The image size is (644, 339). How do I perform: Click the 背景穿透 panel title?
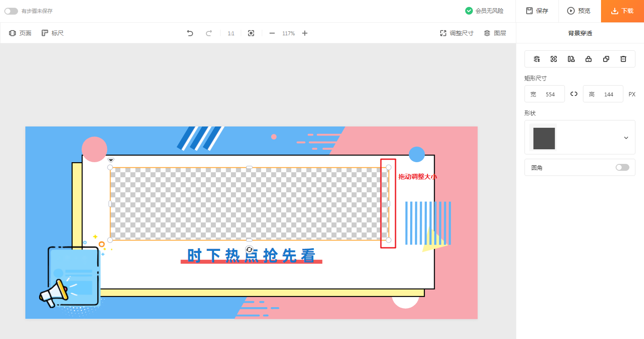coord(580,33)
